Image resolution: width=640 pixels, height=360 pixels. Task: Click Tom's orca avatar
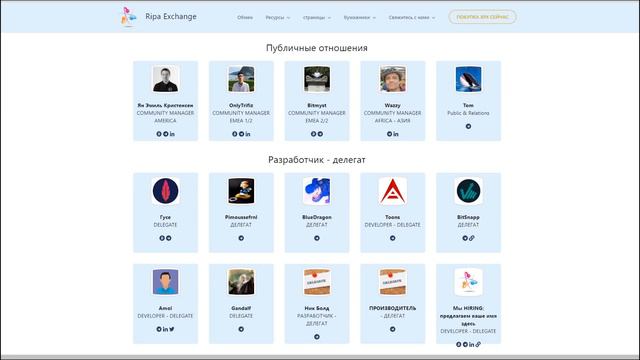coord(469,79)
